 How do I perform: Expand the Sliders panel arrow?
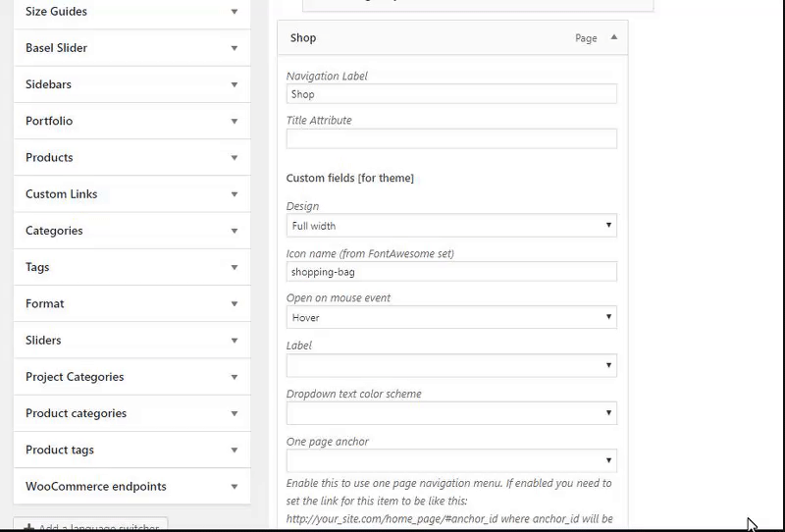[235, 341]
